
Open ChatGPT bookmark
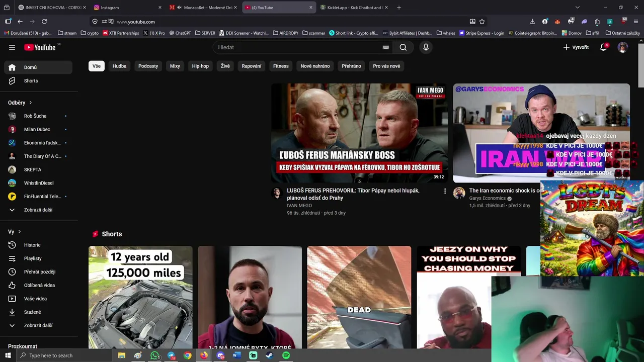click(180, 33)
